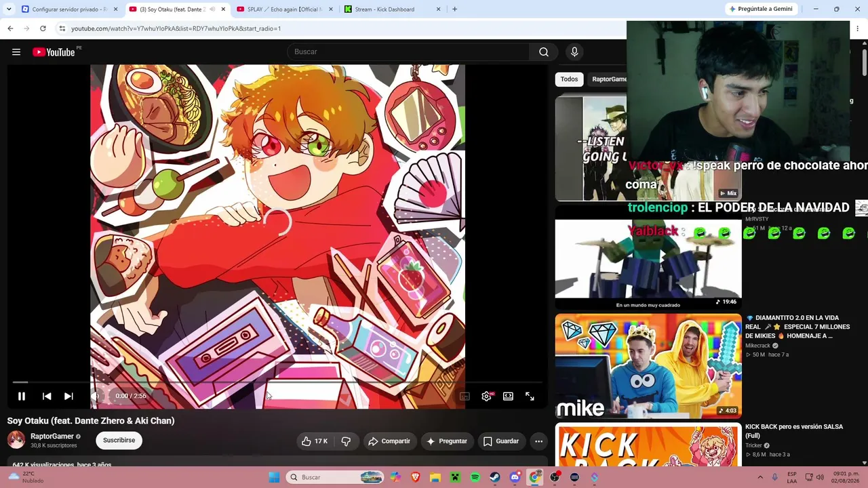Open the YouTube guide hamburger menu
868x488 pixels.
(x=16, y=52)
